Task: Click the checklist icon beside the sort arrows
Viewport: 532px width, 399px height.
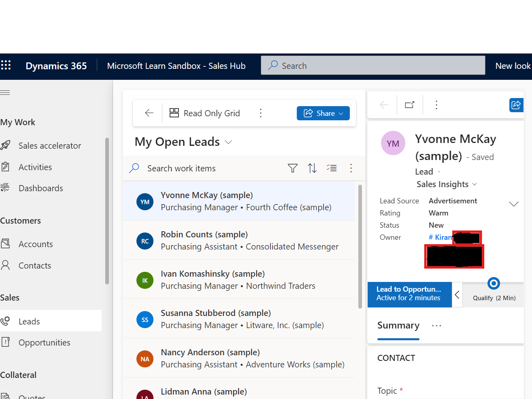Action: click(332, 168)
